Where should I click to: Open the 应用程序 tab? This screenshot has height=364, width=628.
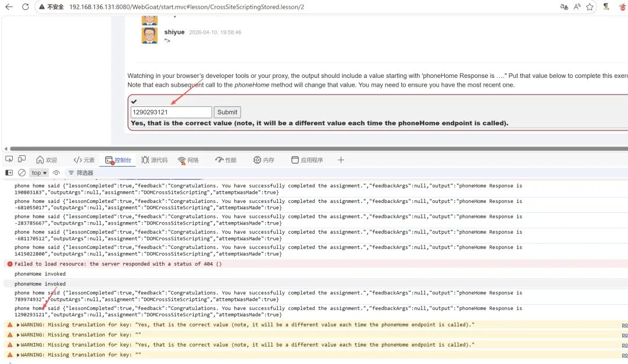[307, 160]
